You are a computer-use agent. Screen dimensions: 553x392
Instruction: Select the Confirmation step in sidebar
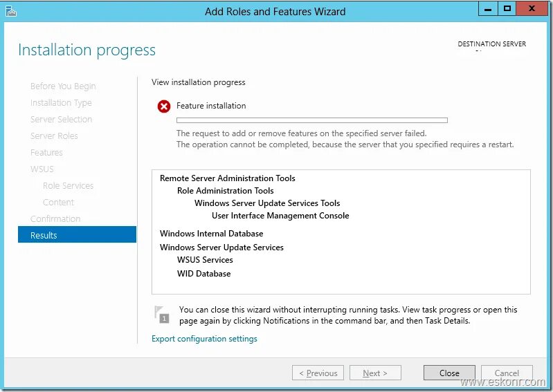(55, 218)
